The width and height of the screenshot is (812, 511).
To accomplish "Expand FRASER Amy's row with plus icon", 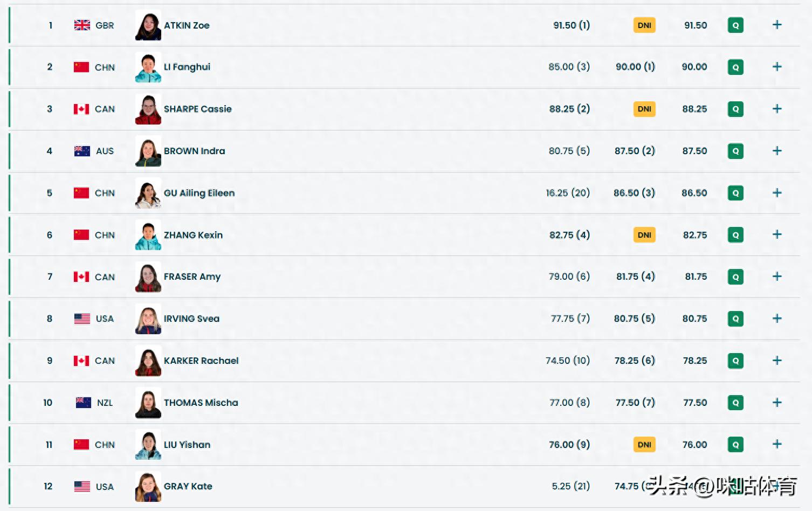I will click(x=776, y=277).
